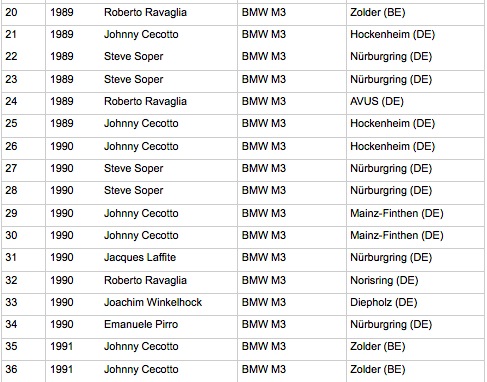Select Nürburgring (DE) in row 28
Screen dimensions: 487x382
coord(391,190)
